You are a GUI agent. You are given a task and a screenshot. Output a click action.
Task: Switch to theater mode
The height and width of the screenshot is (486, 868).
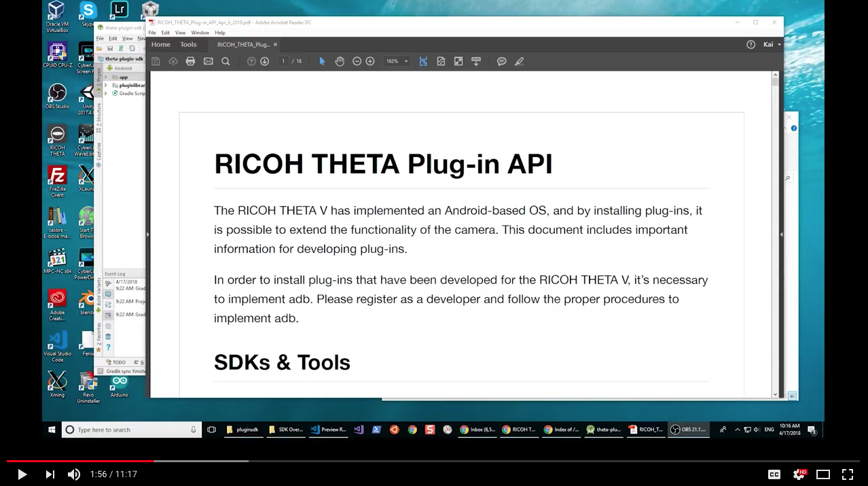coord(823,474)
